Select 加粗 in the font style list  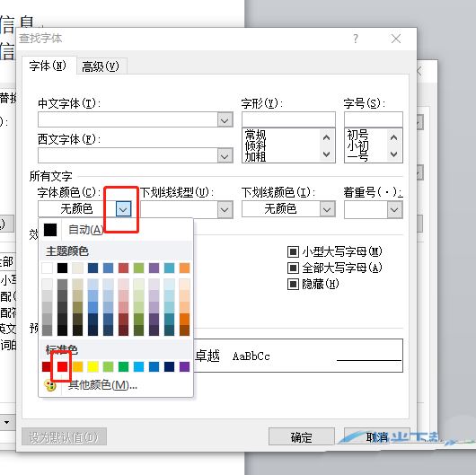point(255,156)
